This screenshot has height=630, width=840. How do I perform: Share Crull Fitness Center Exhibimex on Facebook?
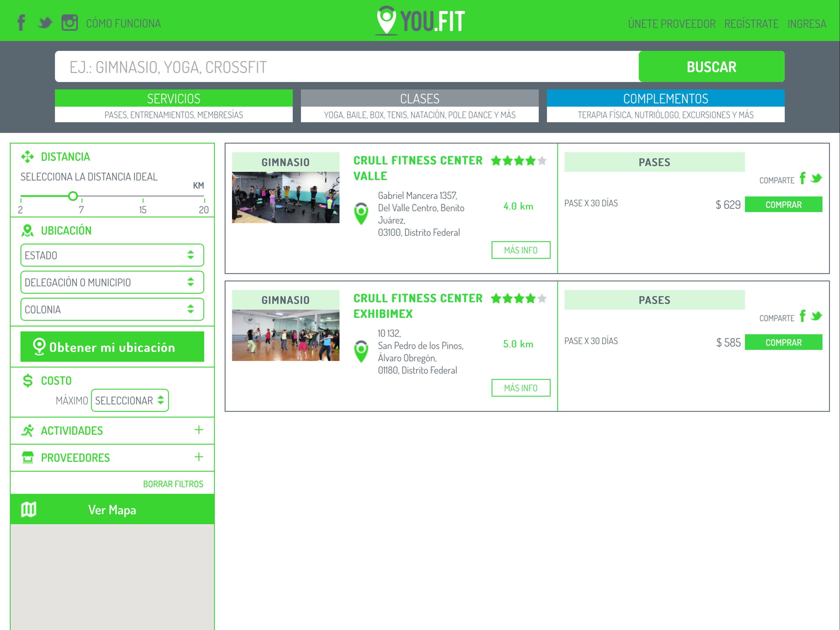click(x=802, y=316)
